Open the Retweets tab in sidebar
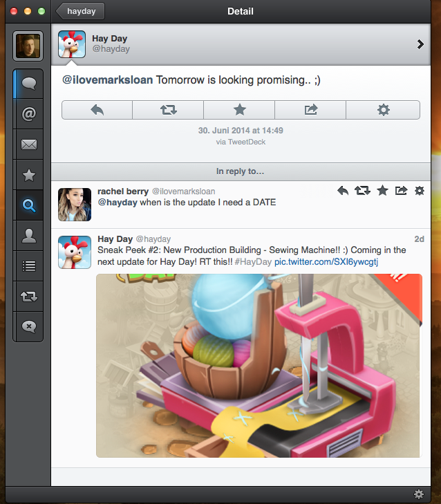 (x=28, y=296)
